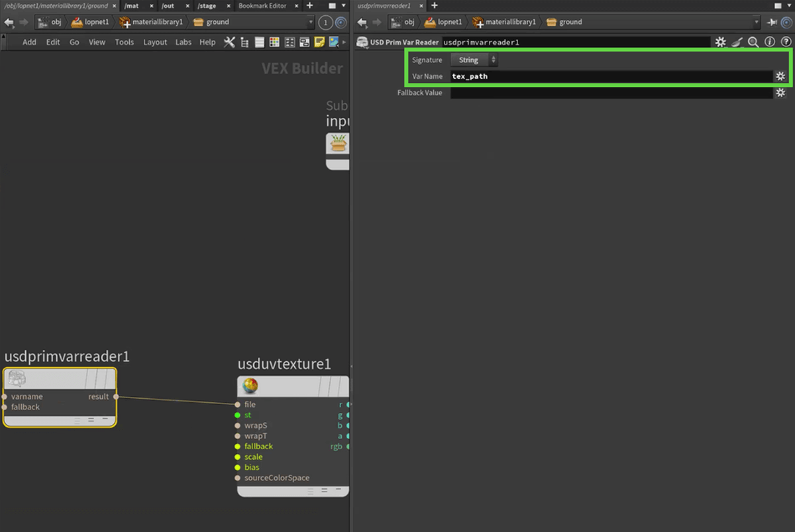Open the Signature String dropdown
Image resolution: width=795 pixels, height=532 pixels.
pos(474,60)
